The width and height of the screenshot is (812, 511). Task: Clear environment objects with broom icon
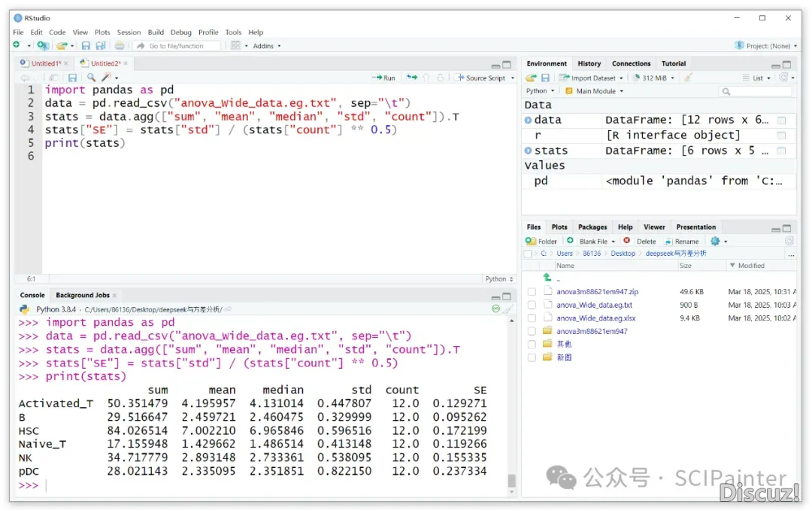tap(688, 78)
